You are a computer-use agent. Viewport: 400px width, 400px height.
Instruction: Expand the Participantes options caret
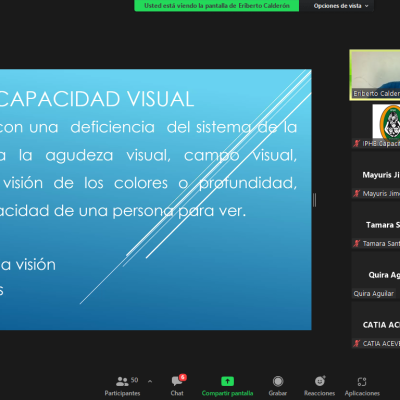click(150, 381)
